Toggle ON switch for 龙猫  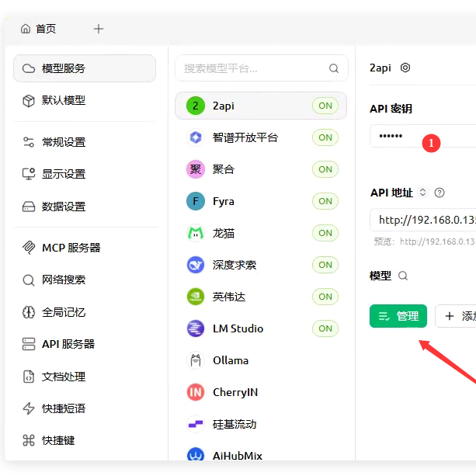pyautogui.click(x=325, y=233)
